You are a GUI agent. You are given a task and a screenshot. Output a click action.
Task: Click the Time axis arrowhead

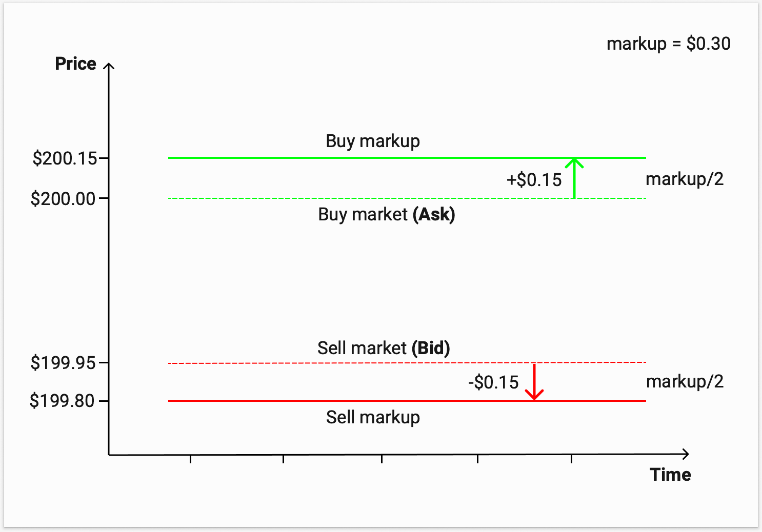point(685,454)
